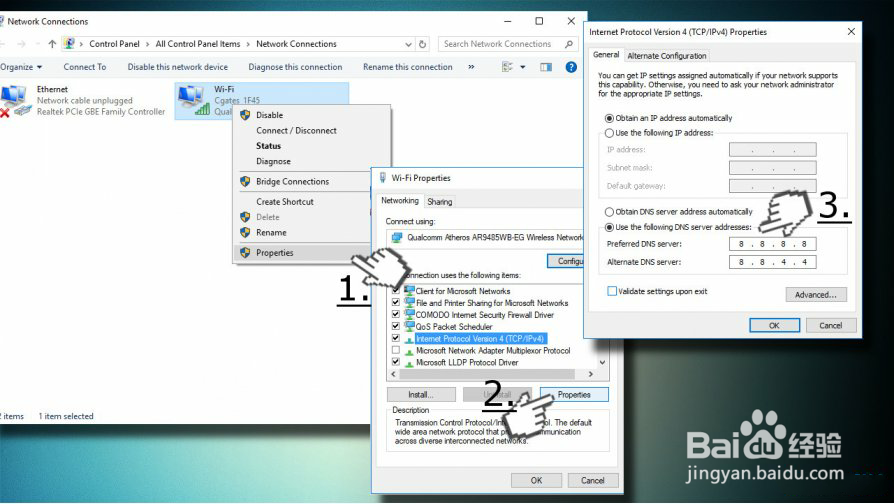
Task: Click Diagnose this connection
Action: tap(295, 67)
